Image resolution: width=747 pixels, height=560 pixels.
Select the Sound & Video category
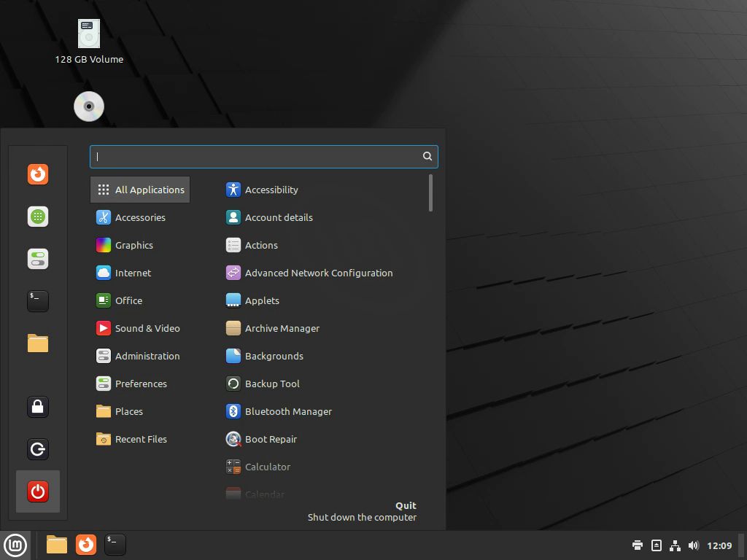click(147, 328)
